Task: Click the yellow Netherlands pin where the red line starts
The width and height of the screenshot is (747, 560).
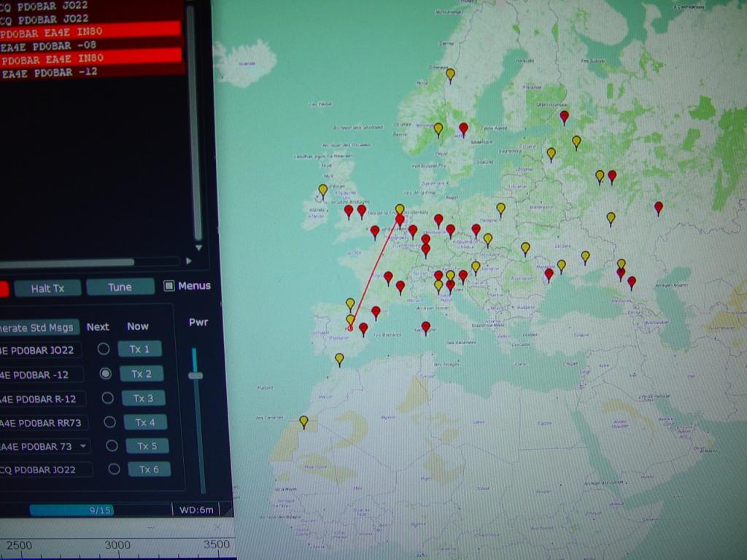Action: pos(400,209)
